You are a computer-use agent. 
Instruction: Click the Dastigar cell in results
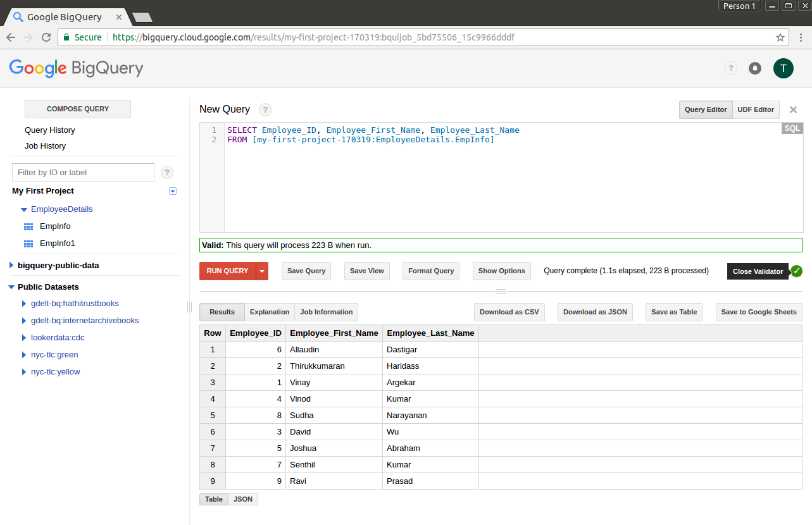pyautogui.click(x=430, y=350)
